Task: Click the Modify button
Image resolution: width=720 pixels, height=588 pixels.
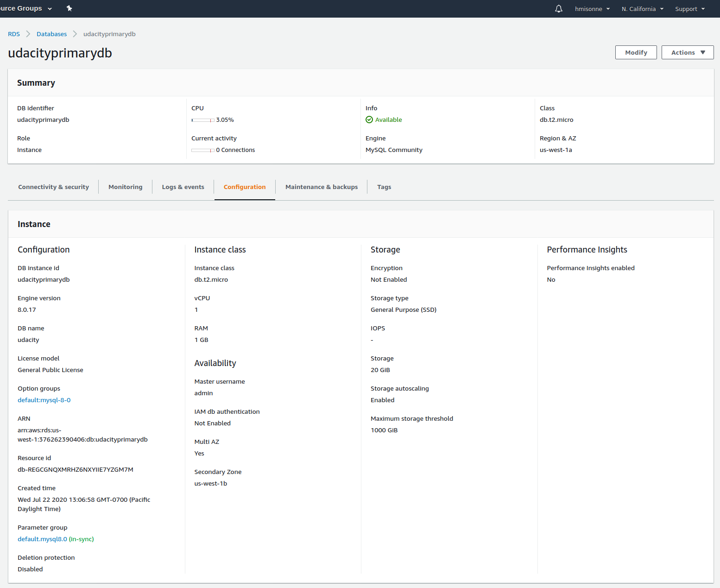Action: click(636, 52)
